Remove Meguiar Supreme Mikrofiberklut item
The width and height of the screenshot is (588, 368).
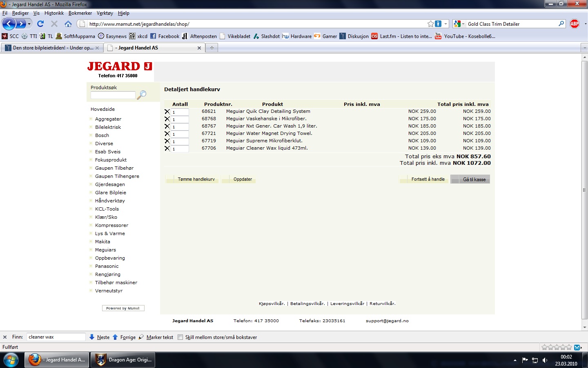coord(167,141)
